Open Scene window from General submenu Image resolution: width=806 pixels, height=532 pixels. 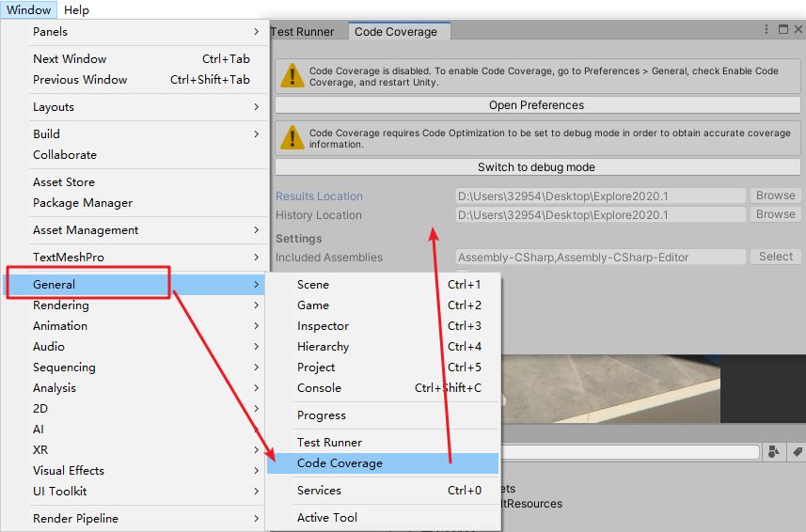coord(383,285)
